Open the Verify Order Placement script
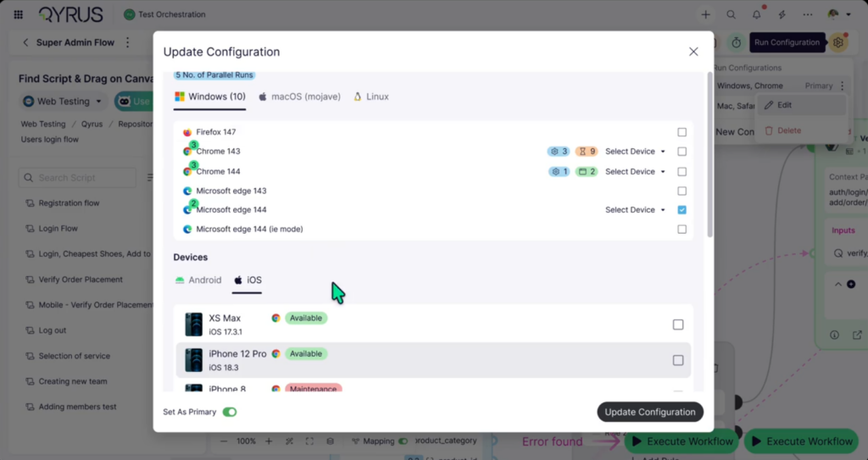Viewport: 868px width, 460px height. click(x=81, y=280)
